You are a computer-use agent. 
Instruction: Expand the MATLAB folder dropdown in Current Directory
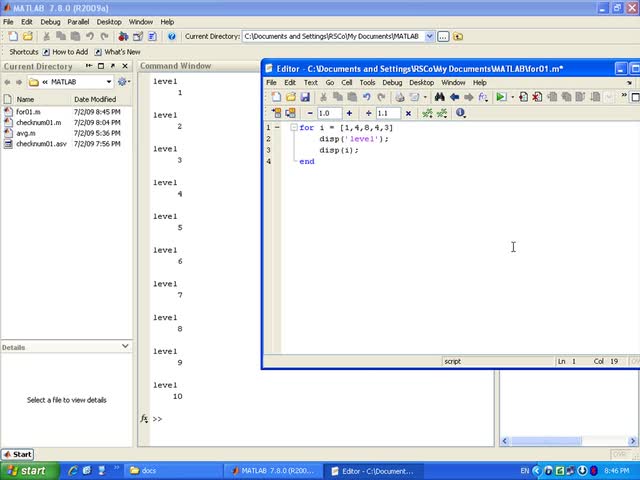(108, 82)
